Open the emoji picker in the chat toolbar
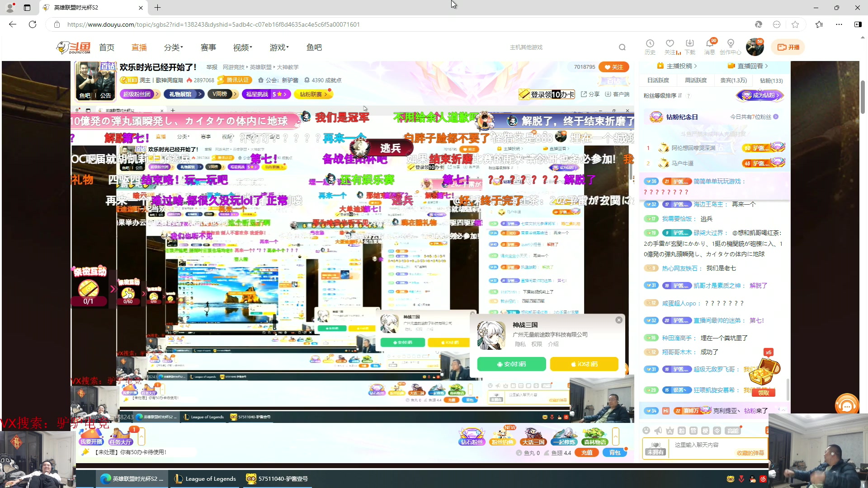Viewport: 868px width, 488px height. click(646, 431)
